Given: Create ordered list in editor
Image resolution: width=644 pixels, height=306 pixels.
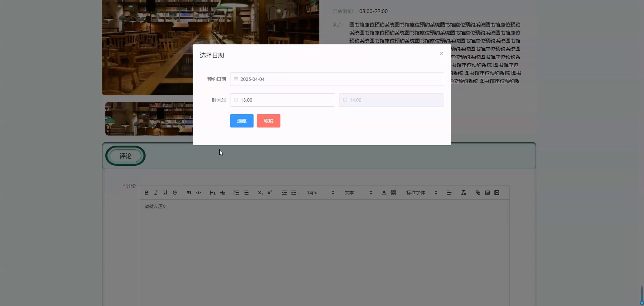Looking at the screenshot, I should (x=237, y=193).
